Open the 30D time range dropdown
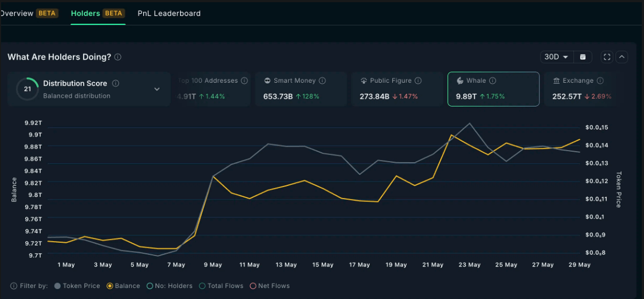644x299 pixels. coord(556,57)
